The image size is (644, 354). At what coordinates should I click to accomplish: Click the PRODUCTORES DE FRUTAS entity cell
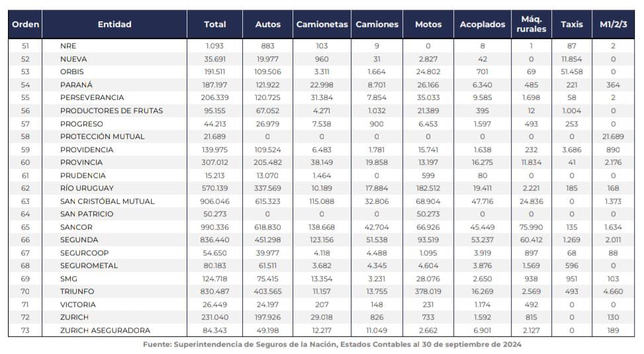(x=111, y=111)
